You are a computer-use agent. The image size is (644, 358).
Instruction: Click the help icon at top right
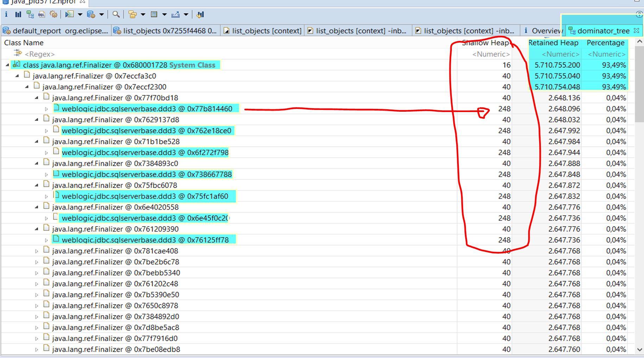[639, 14]
